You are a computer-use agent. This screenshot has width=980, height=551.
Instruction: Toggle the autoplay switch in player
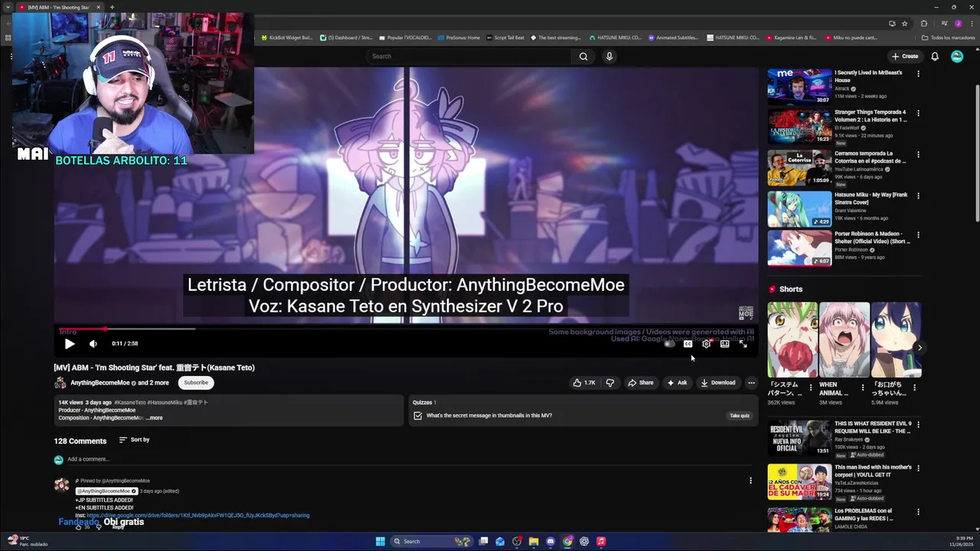coord(669,344)
